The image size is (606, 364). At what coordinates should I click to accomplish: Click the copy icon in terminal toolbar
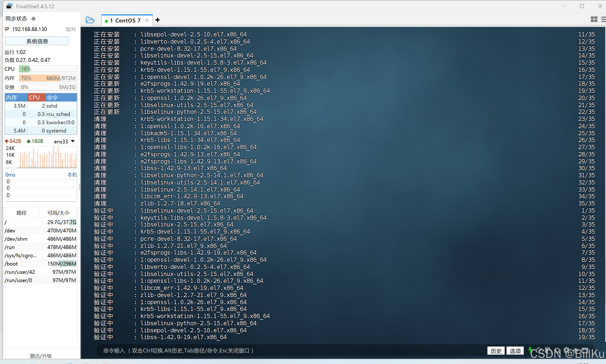tap(539, 350)
